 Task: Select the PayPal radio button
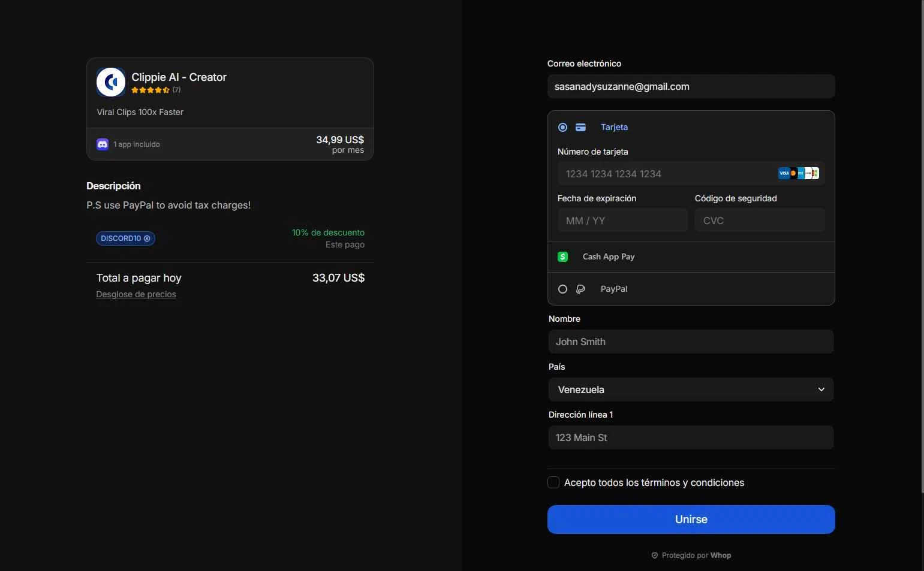tap(562, 289)
